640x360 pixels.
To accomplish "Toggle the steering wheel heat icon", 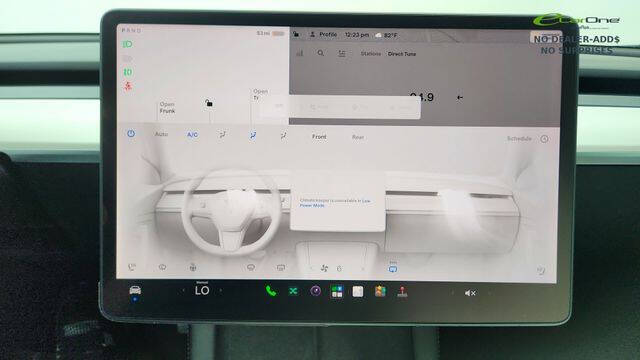I will point(193,267).
